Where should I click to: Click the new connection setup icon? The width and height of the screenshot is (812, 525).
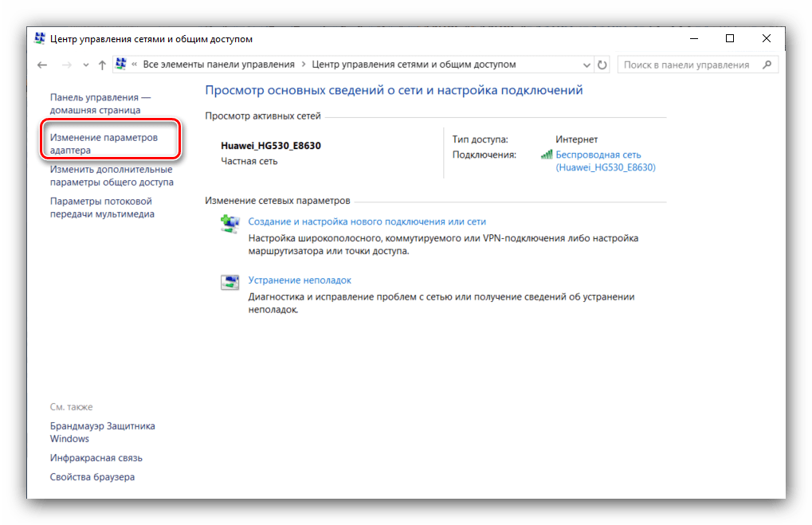point(229,223)
